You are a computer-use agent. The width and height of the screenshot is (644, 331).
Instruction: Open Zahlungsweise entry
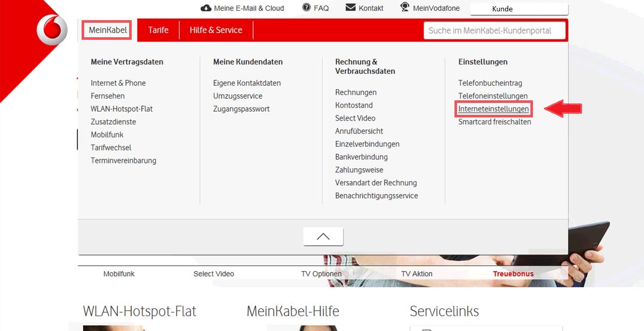point(359,170)
